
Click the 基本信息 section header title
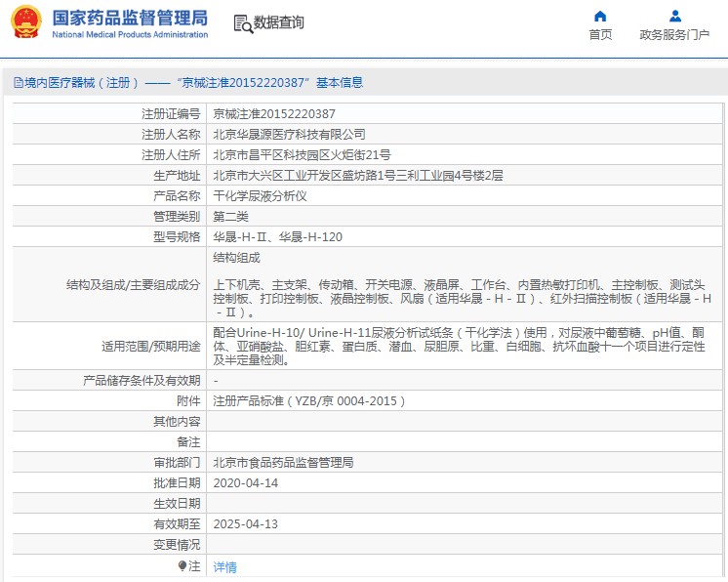(339, 83)
